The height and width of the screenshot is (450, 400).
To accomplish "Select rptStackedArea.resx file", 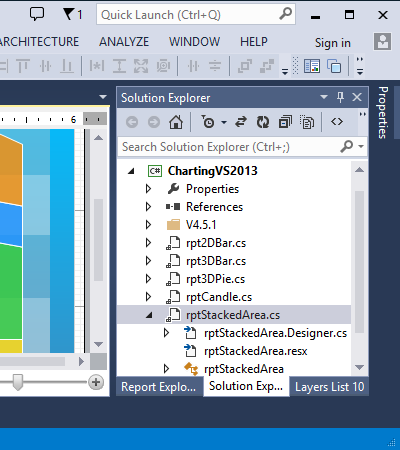I will tap(255, 351).
